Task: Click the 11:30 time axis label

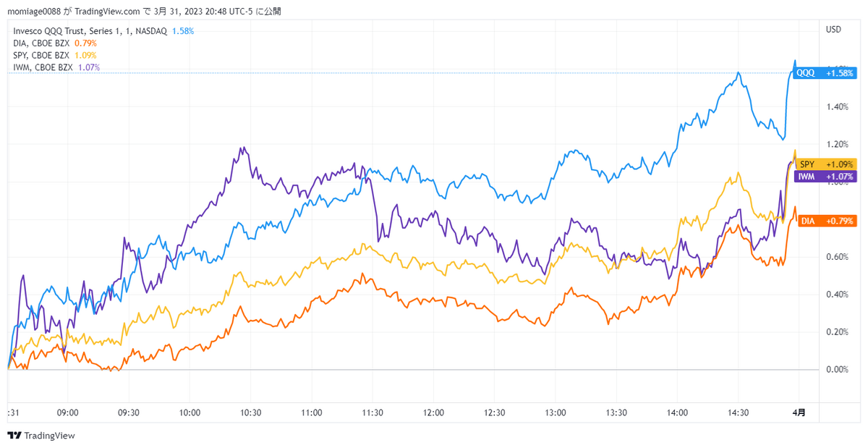Action: [373, 412]
